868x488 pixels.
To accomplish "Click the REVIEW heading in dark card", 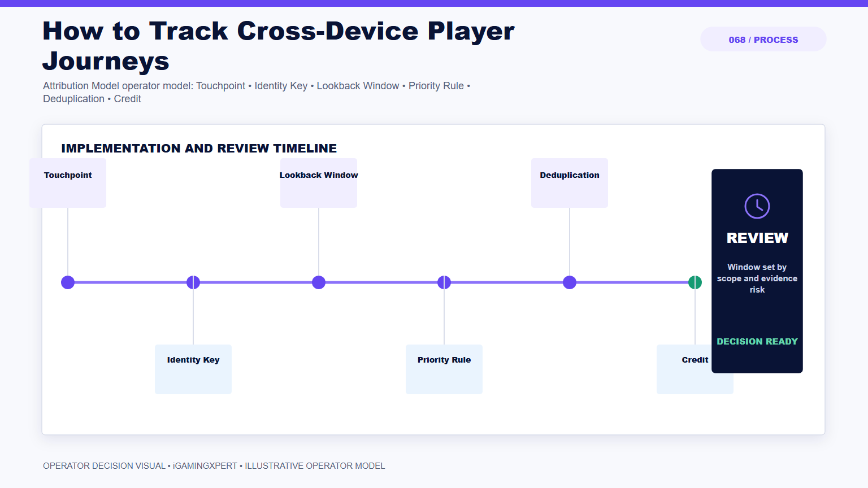I will tap(757, 238).
